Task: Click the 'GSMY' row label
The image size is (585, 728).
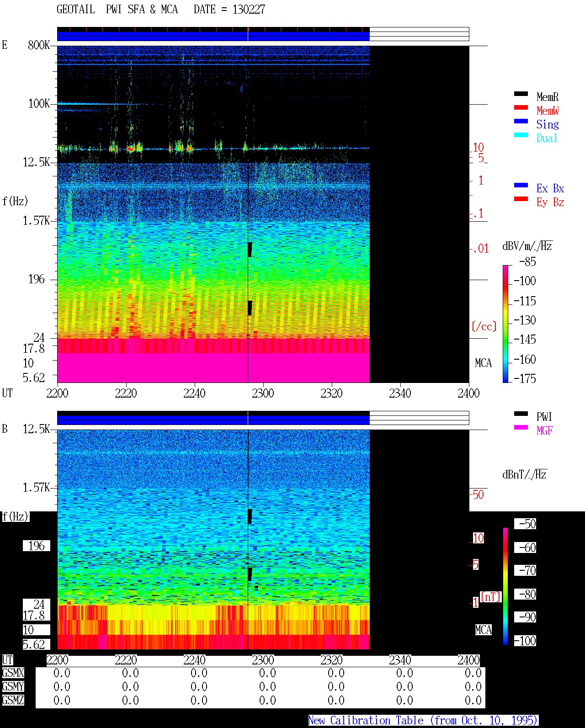Action: point(13,686)
